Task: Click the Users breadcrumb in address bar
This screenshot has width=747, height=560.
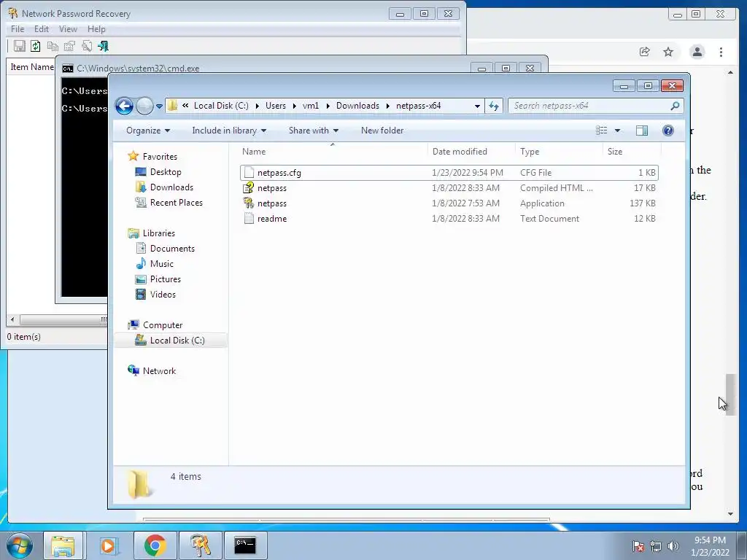Action: pos(276,106)
